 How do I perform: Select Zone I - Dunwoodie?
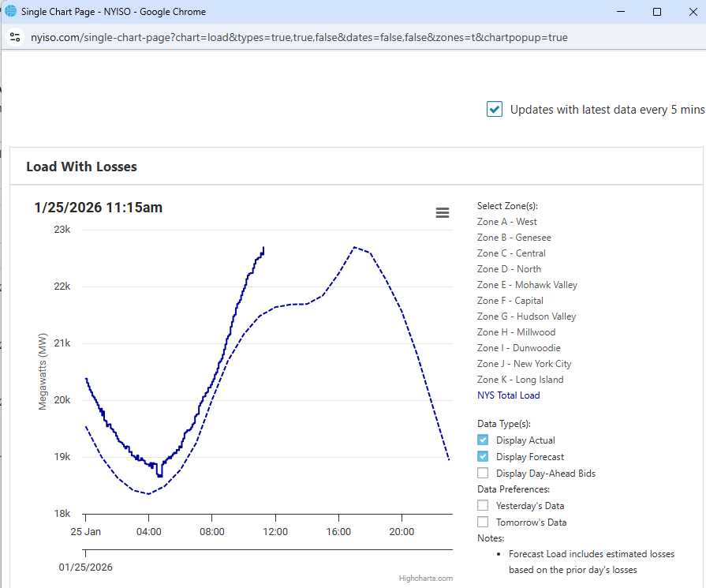tap(519, 348)
